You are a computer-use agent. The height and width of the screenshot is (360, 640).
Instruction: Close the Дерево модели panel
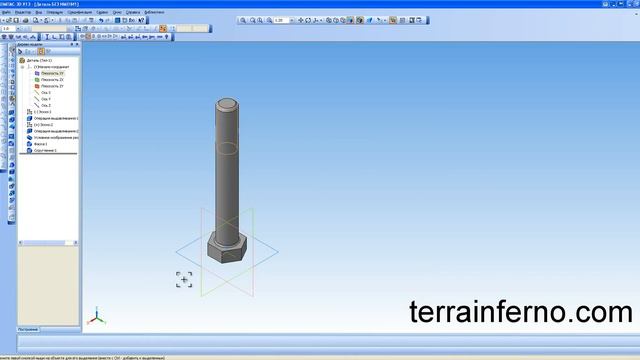point(77,44)
